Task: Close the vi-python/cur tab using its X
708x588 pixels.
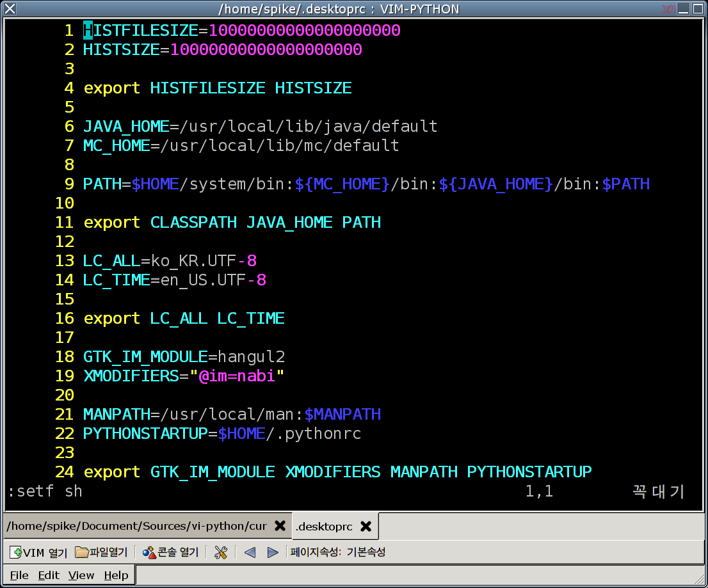Action: click(x=280, y=526)
